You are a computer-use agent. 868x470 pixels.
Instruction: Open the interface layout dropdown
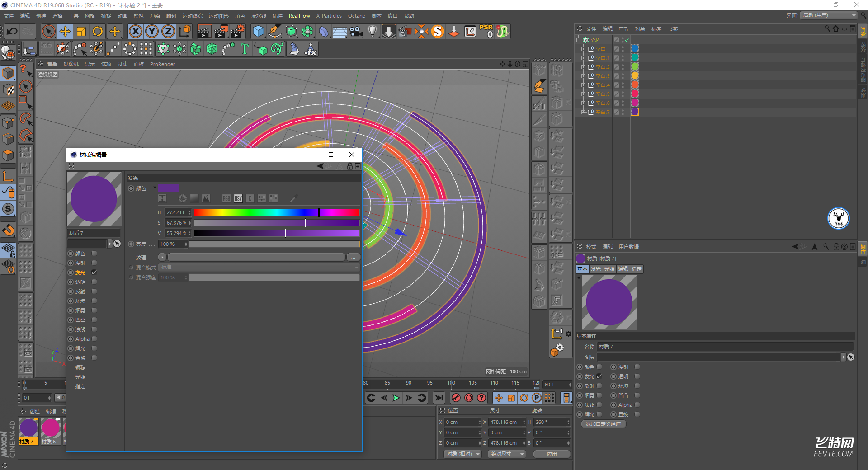point(829,15)
